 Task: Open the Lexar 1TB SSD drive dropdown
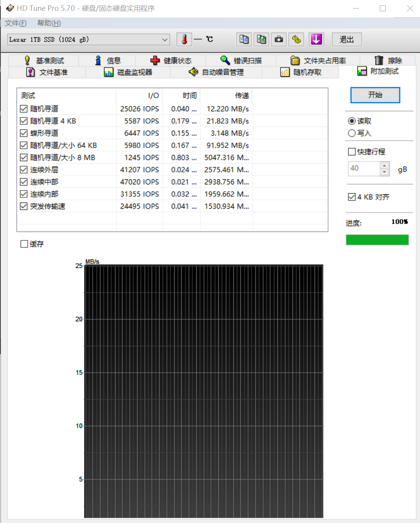[165, 39]
